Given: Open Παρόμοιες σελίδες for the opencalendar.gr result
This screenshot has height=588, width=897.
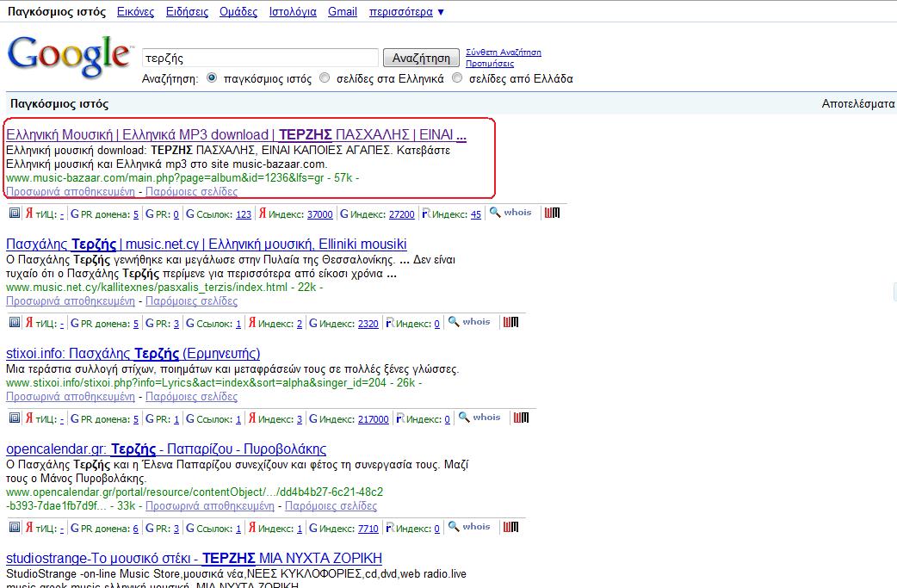Looking at the screenshot, I should (x=331, y=505).
